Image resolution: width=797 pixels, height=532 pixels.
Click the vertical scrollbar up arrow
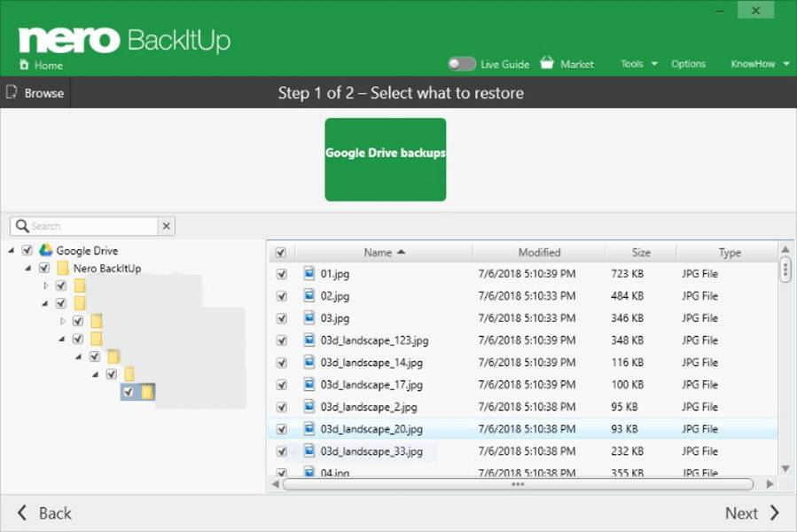point(785,249)
